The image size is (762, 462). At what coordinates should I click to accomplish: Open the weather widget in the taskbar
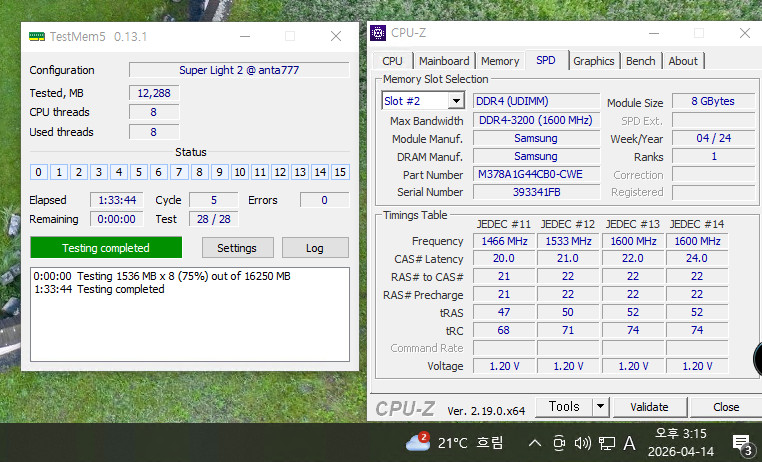454,443
